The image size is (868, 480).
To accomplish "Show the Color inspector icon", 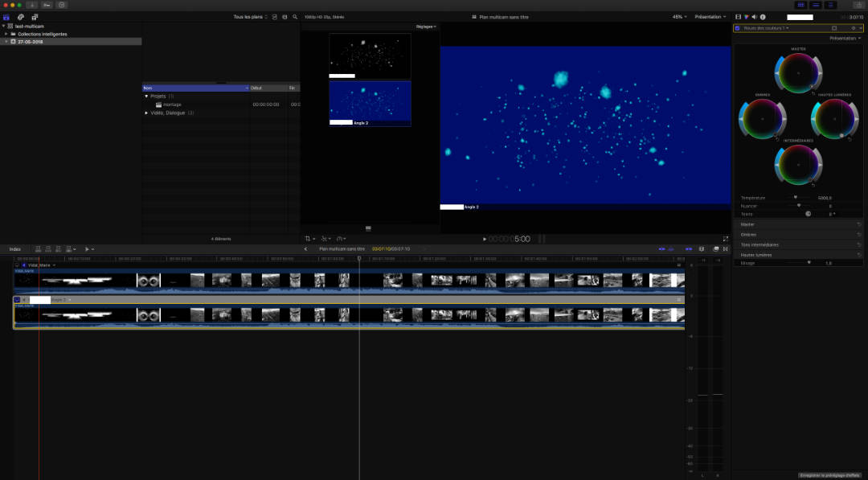I will point(746,17).
